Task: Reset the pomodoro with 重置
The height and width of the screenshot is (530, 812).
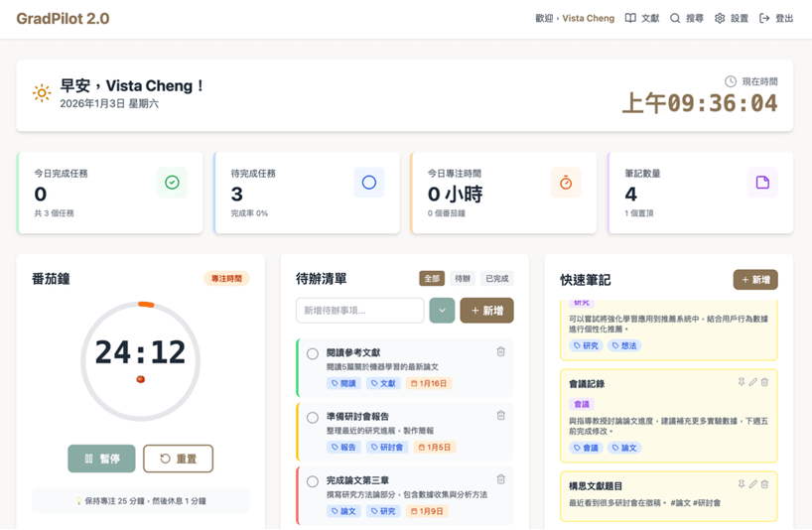Action: coord(178,459)
